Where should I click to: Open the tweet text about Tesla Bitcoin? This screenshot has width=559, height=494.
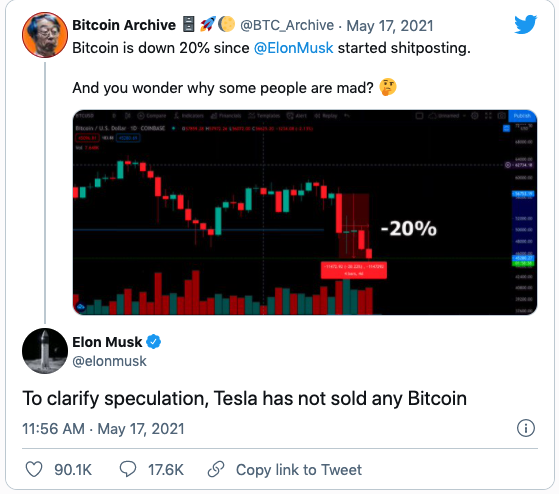point(245,398)
